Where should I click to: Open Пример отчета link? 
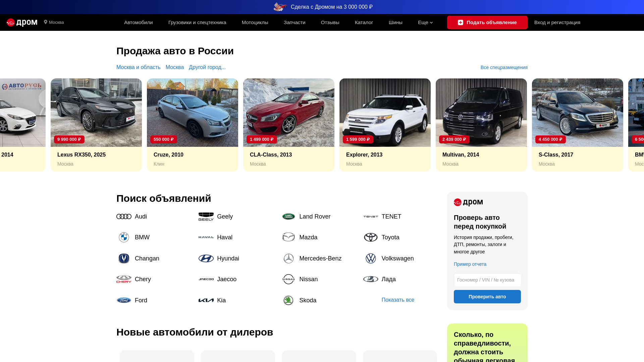pos(470,264)
